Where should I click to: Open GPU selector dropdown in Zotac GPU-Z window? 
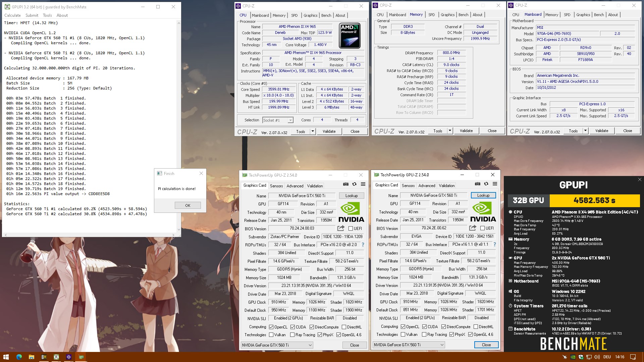coord(277,345)
